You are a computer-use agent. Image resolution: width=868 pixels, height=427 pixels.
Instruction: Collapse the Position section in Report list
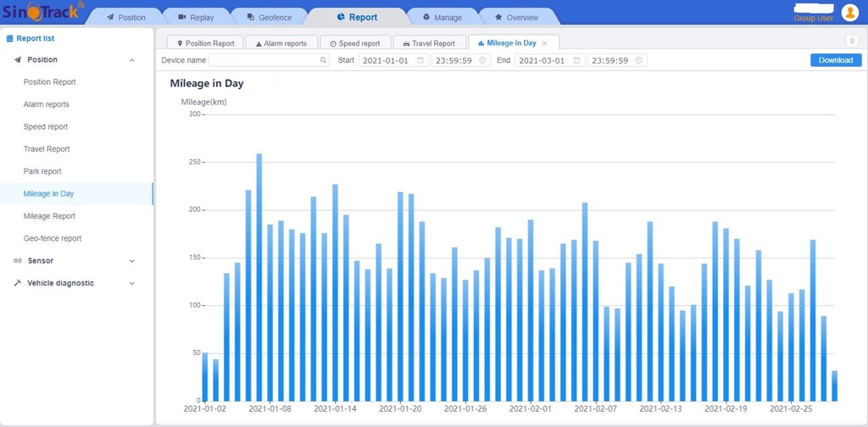pos(131,60)
